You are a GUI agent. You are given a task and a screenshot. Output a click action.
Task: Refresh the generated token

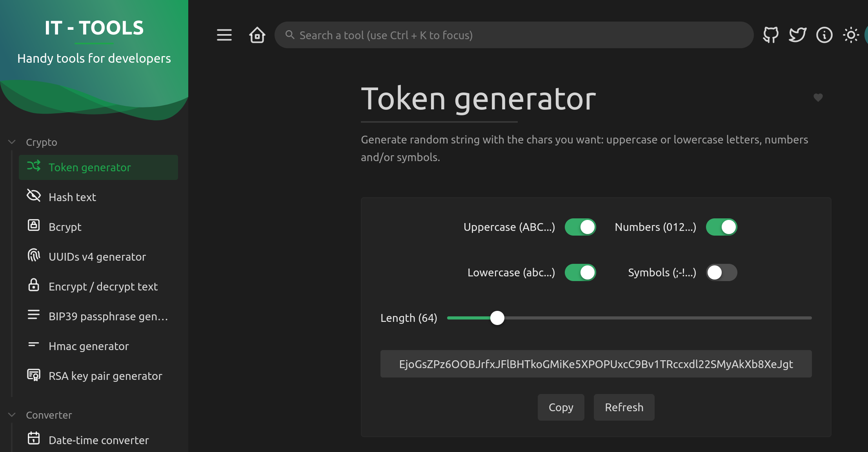(624, 407)
